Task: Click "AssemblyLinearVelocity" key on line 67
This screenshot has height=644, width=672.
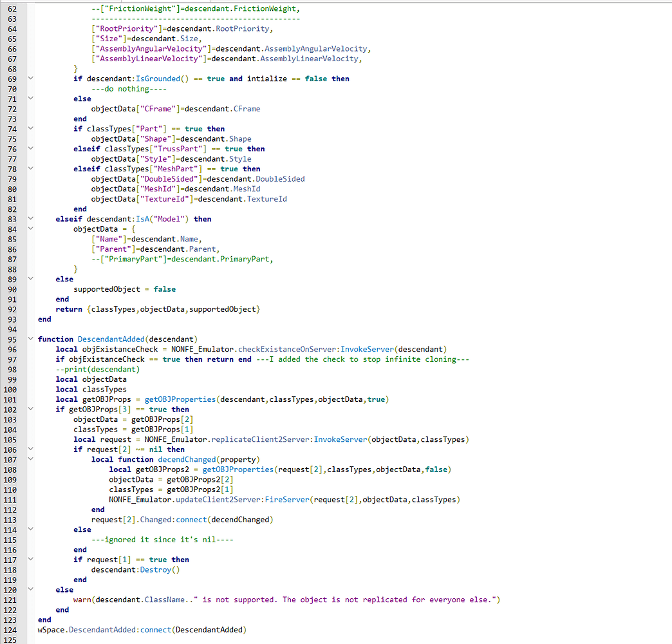Action: click(149, 59)
